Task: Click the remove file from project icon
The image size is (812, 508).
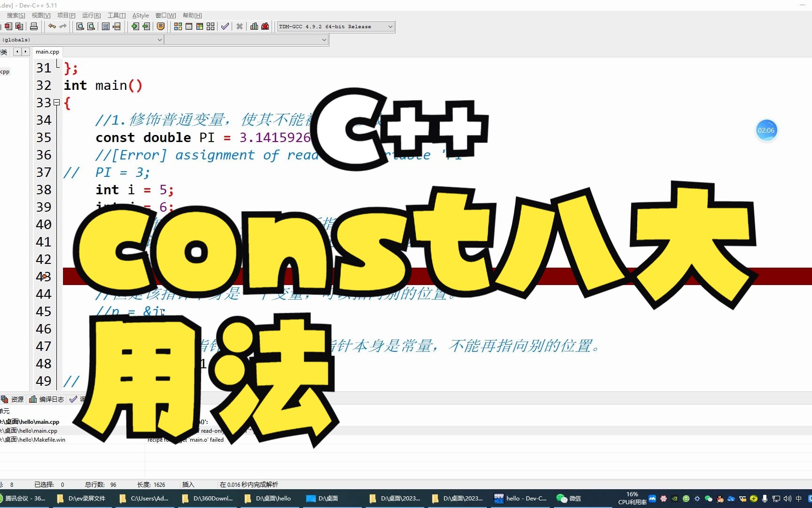Action: point(146,26)
